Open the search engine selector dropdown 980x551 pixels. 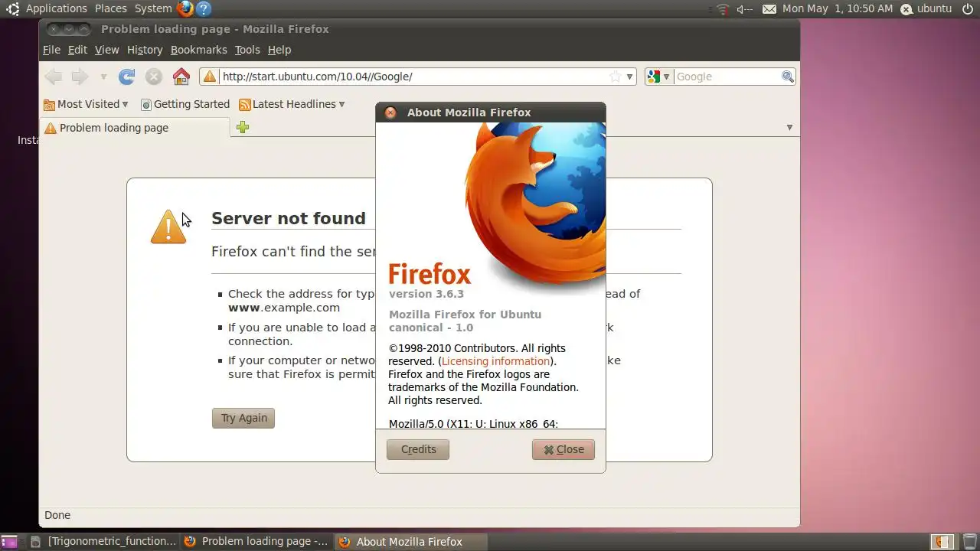click(x=666, y=77)
